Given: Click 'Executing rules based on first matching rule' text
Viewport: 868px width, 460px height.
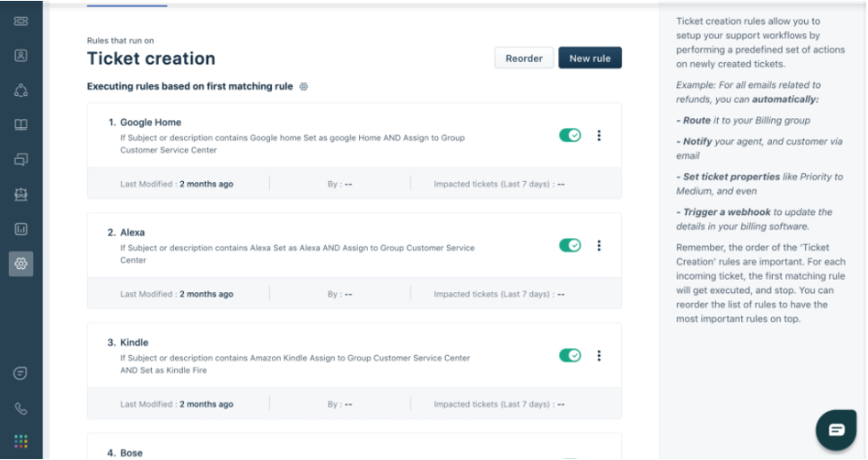Looking at the screenshot, I should (190, 86).
